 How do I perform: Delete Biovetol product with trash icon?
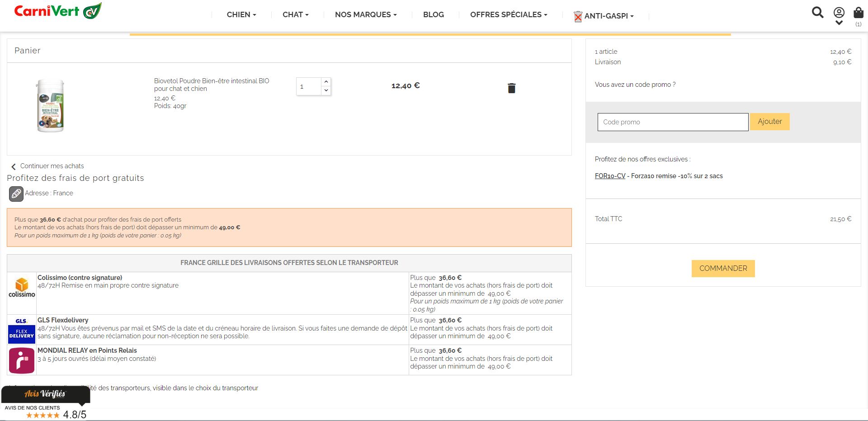coord(511,88)
